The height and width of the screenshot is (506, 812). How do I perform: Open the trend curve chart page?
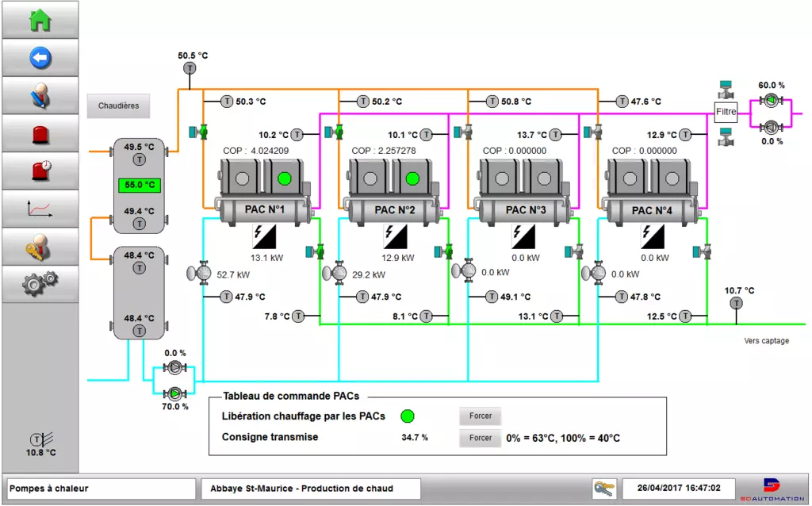(40, 209)
